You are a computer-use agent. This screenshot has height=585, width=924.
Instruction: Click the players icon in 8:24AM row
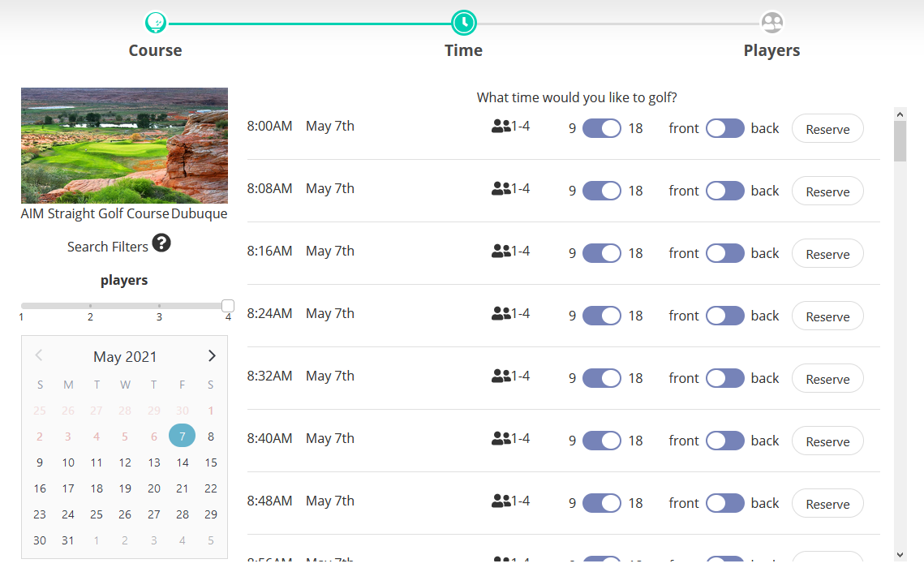click(x=501, y=313)
